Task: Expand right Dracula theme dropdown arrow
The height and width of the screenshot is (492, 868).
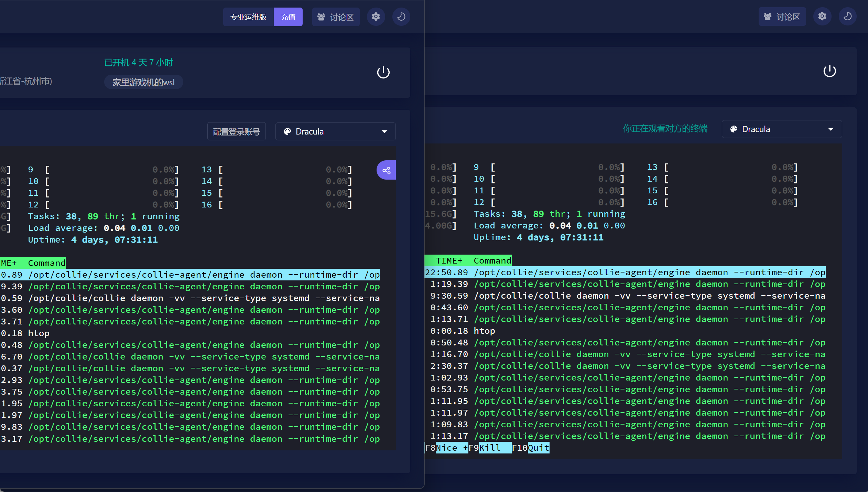Action: [831, 129]
